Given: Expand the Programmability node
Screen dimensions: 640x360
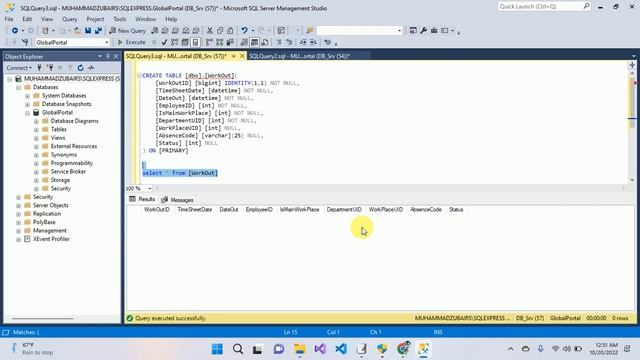Looking at the screenshot, I should [36, 163].
